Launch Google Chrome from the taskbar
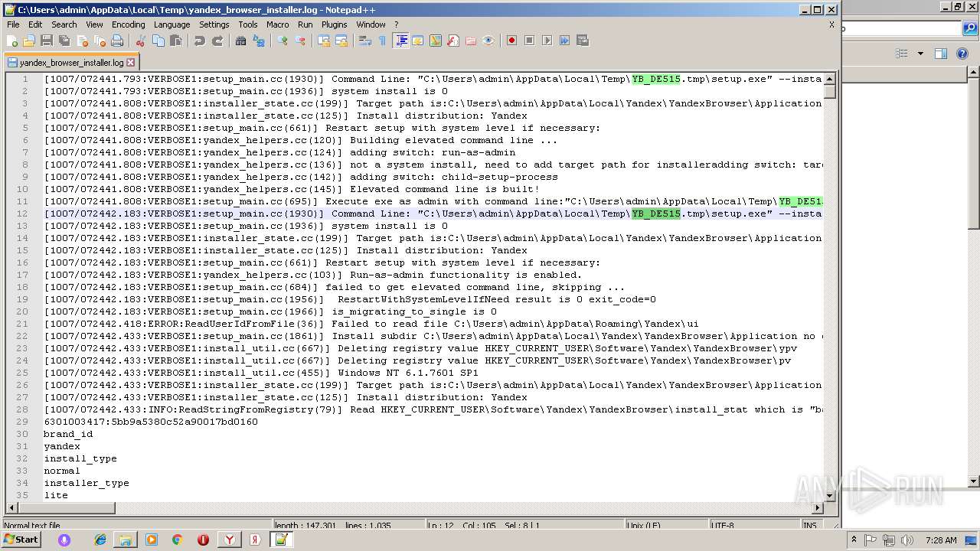Viewport: 980px width, 551px height. [177, 540]
